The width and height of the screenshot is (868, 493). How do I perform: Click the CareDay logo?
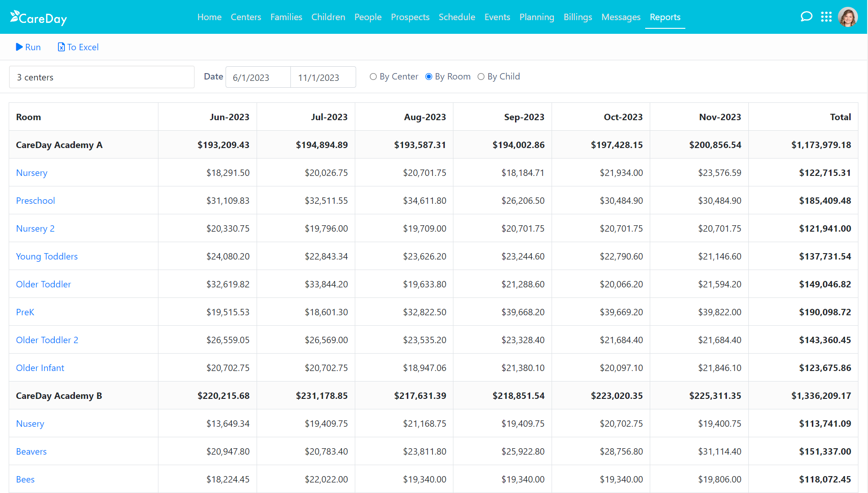[38, 17]
